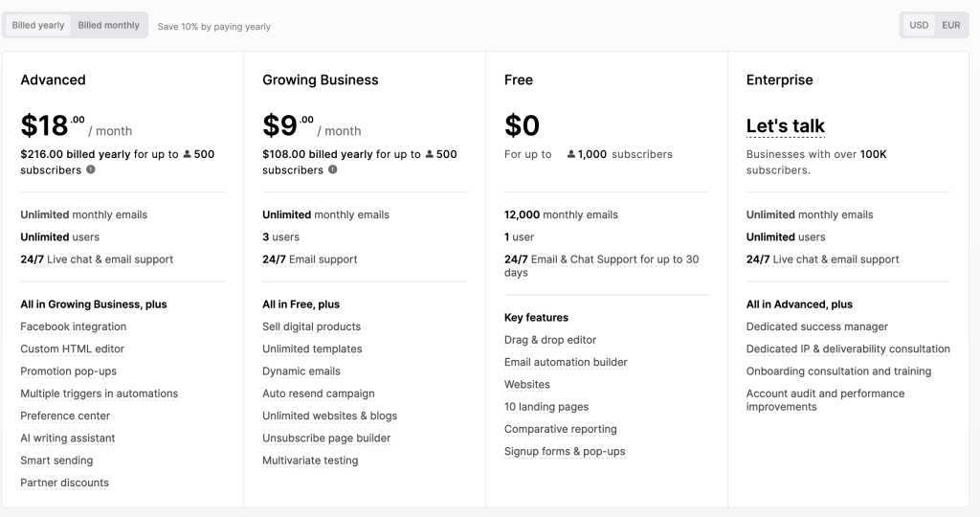Screen dimensions: 980x517
Task: Click Account audit and performance improvements
Action: click(825, 400)
